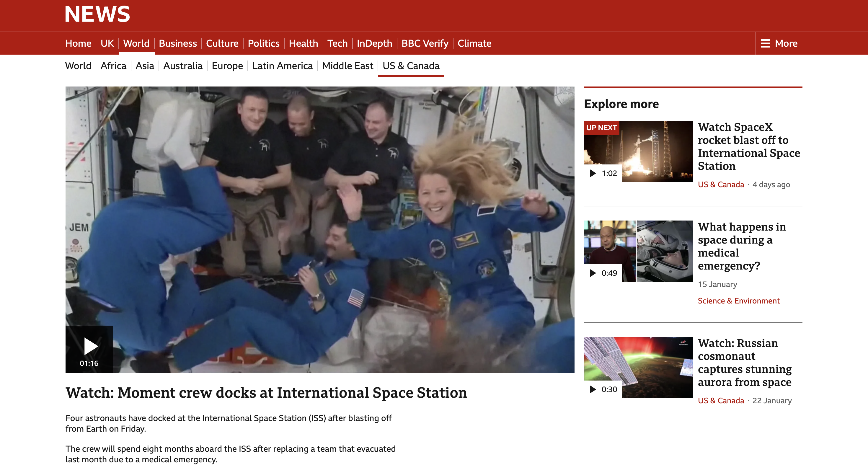Play the SpaceX rocket launch video
This screenshot has height=470, width=868.
[x=637, y=152]
